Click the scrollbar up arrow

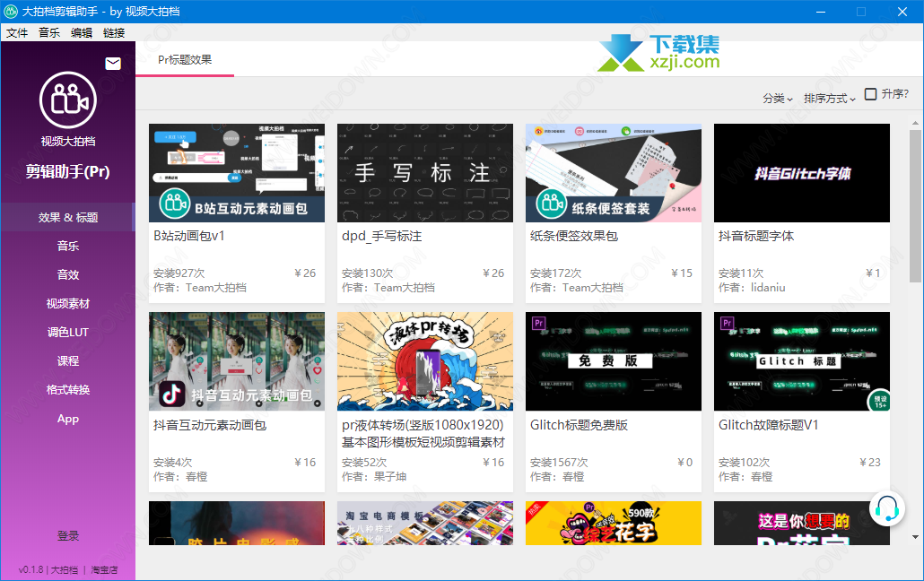pos(914,123)
